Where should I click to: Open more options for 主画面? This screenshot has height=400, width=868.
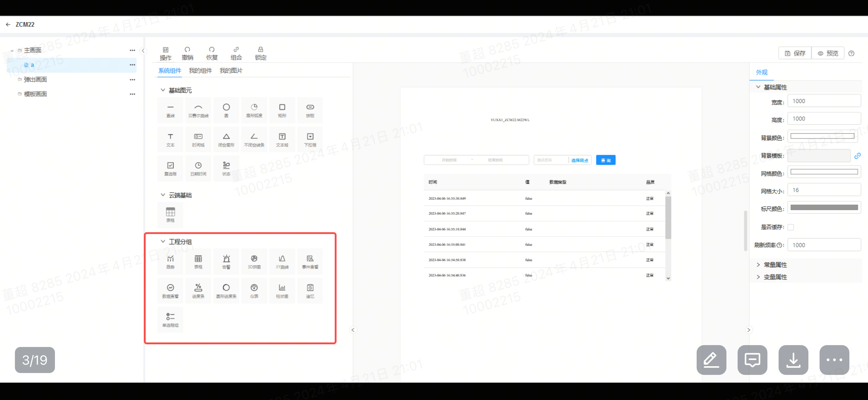133,50
